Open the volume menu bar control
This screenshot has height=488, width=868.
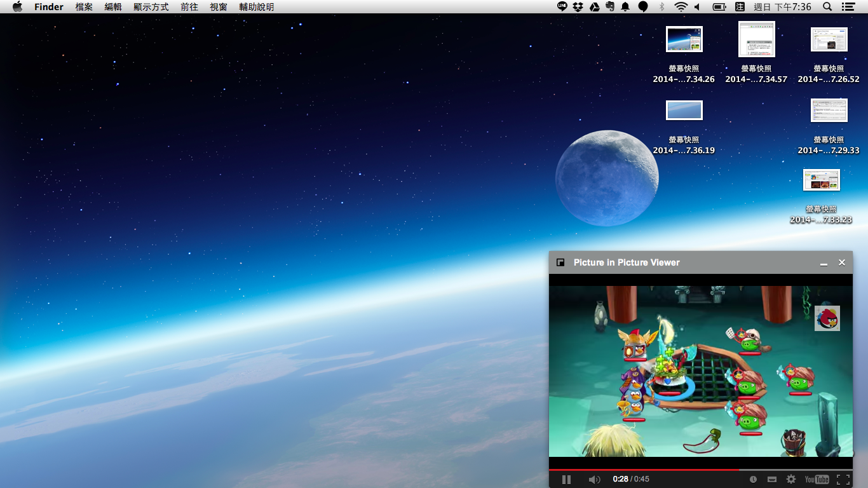tap(697, 6)
